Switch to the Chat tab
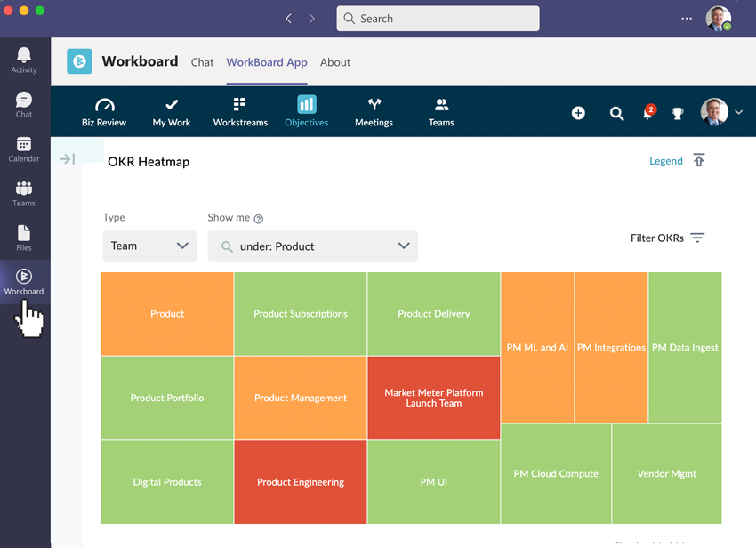 [202, 62]
